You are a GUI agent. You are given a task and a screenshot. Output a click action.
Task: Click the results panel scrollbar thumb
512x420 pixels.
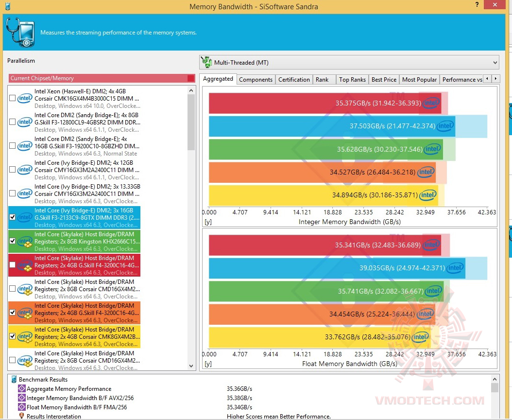click(495, 387)
